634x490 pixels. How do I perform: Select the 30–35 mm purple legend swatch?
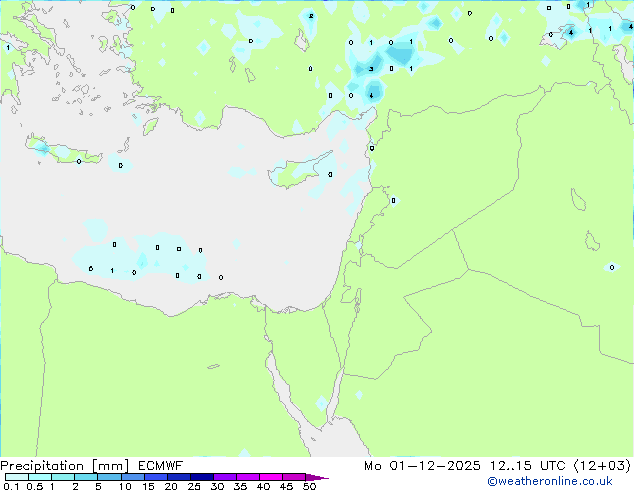225,477
